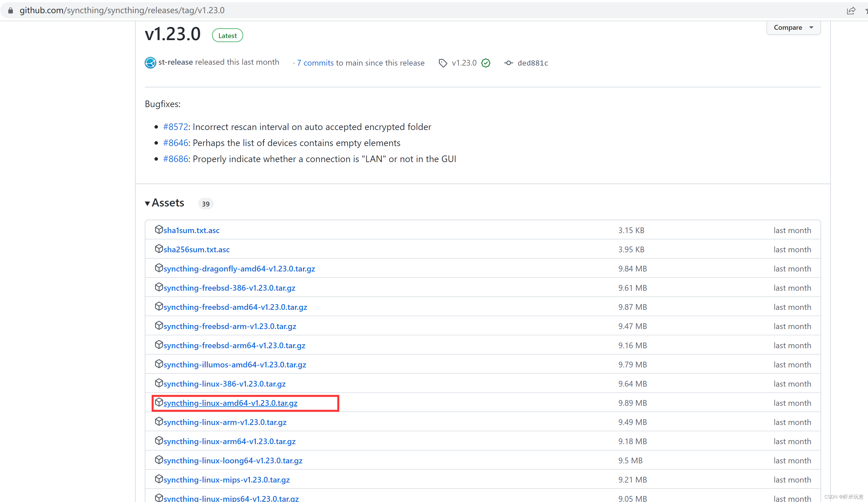Image resolution: width=868 pixels, height=502 pixels.
Task: Click package icon next to syncthing-linux-amd64 file
Action: coord(158,402)
